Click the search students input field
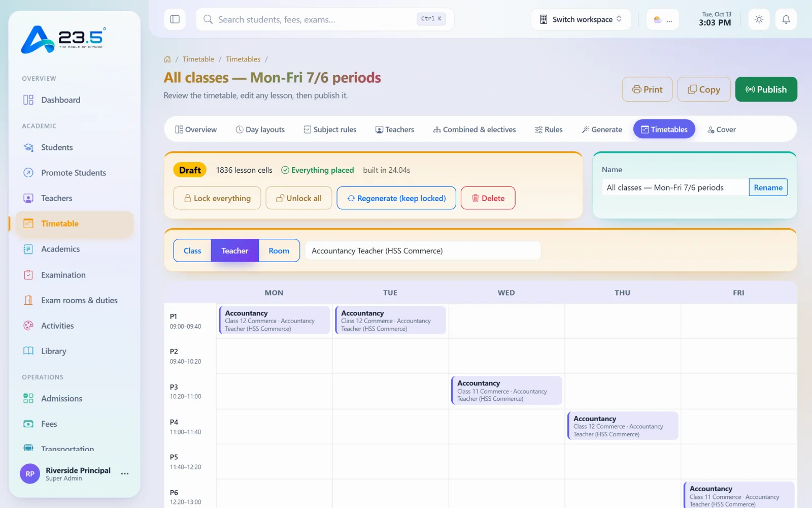Screen dimensions: 812x508 (325, 19)
